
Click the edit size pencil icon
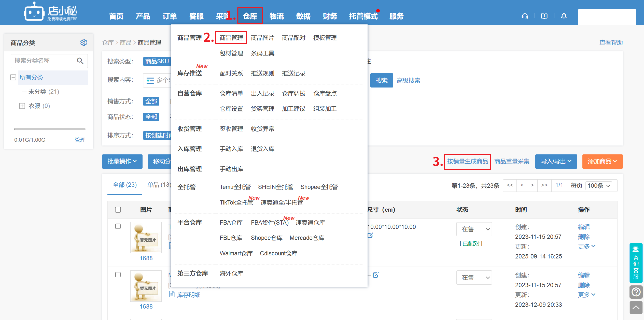coord(370,235)
